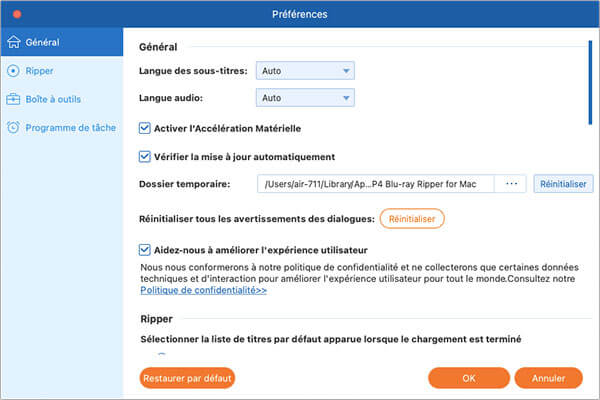
Task: Click the vertical scrollbar on the right
Action: 590,82
